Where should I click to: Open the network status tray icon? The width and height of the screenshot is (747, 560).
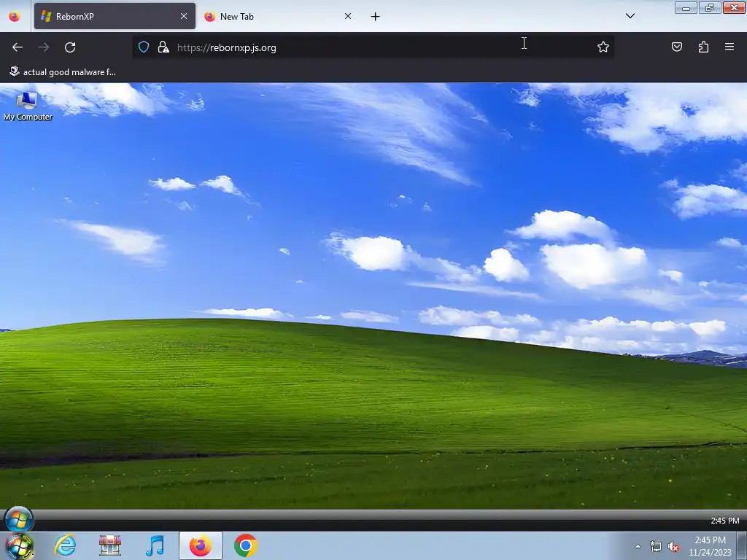pyautogui.click(x=656, y=547)
